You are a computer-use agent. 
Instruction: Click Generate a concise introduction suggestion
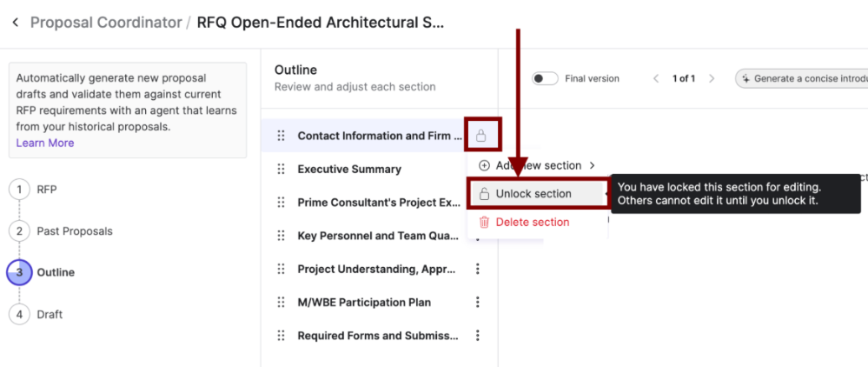[x=802, y=79]
